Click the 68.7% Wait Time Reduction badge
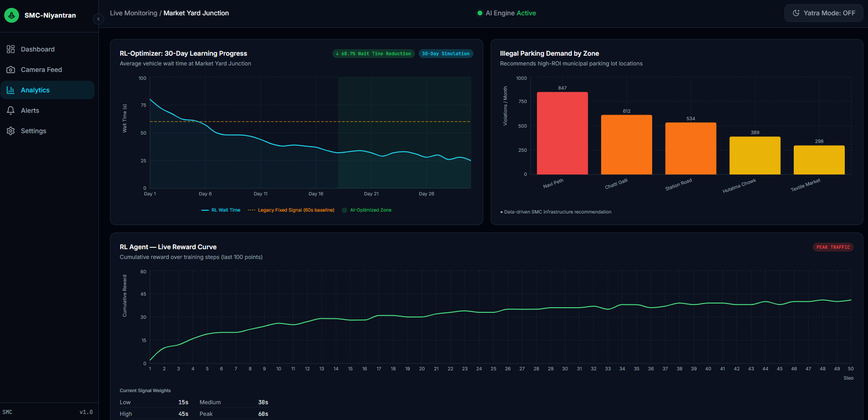The width and height of the screenshot is (868, 420). click(x=374, y=54)
